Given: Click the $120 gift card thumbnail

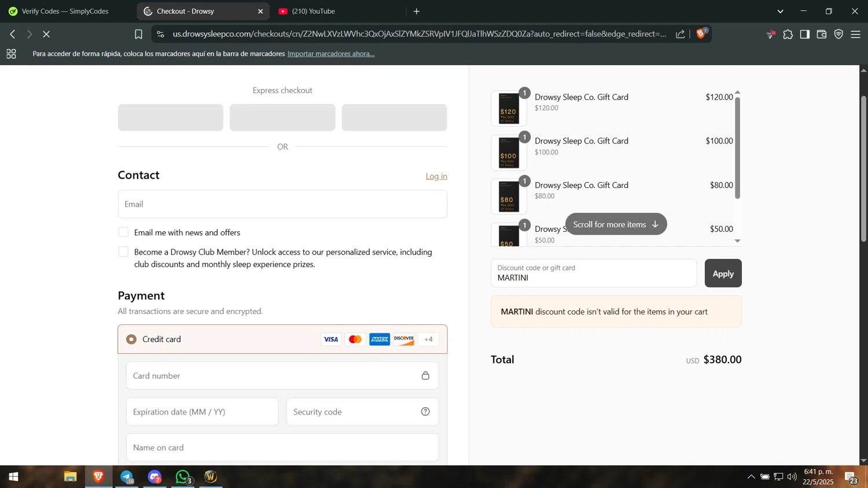Looking at the screenshot, I should pos(509,109).
